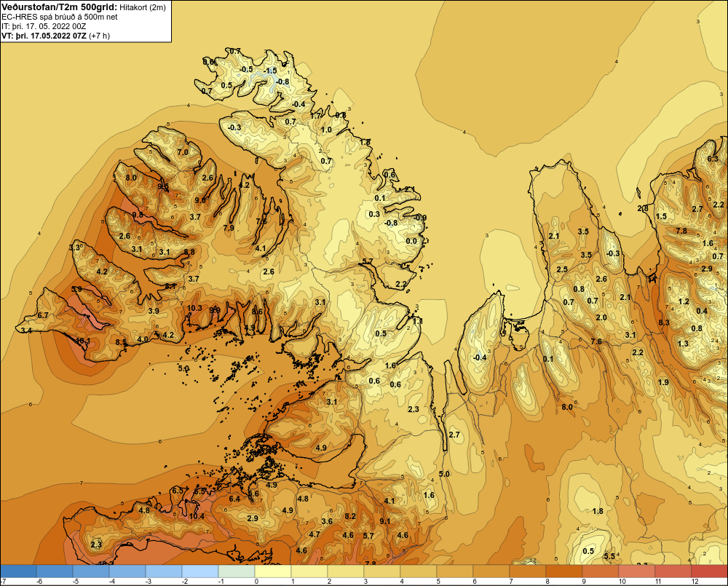Screen dimensions: 728x586
Task: Select the 6 to 7 legend color swatch
Action: pyautogui.click(x=491, y=571)
